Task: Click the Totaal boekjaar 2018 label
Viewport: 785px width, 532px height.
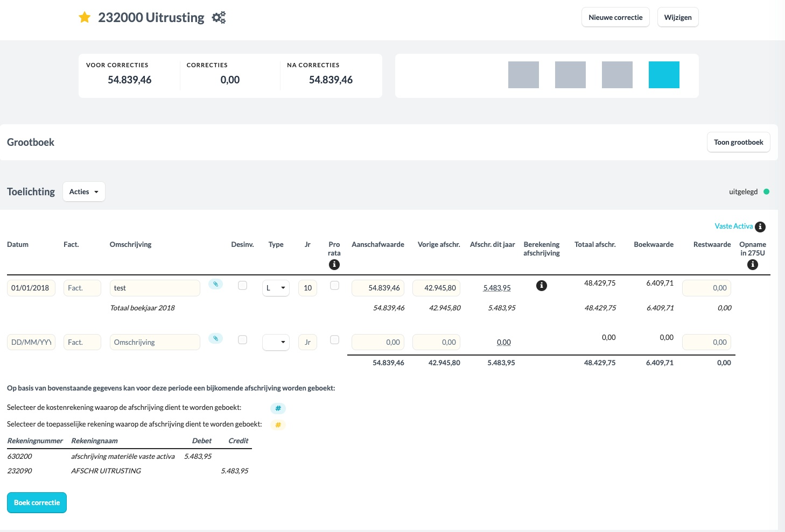Action: tap(142, 308)
